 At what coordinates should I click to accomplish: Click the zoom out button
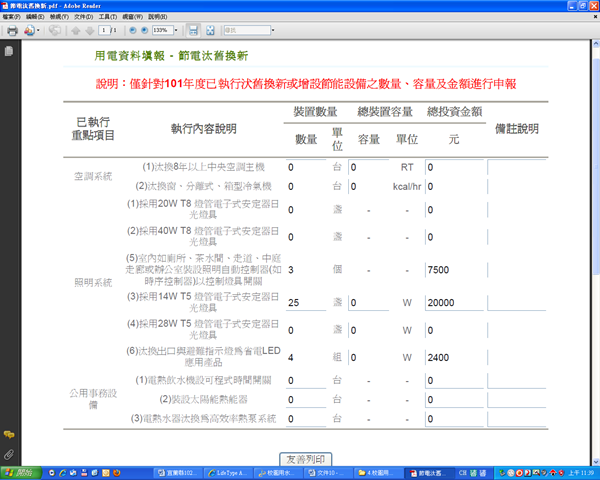click(x=133, y=30)
